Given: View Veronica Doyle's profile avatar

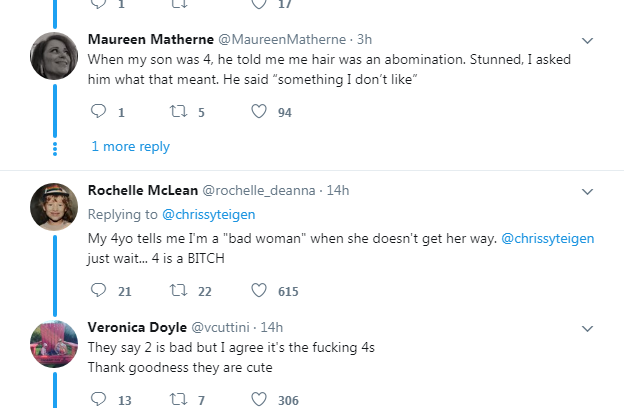Looking at the screenshot, I should (x=54, y=344).
